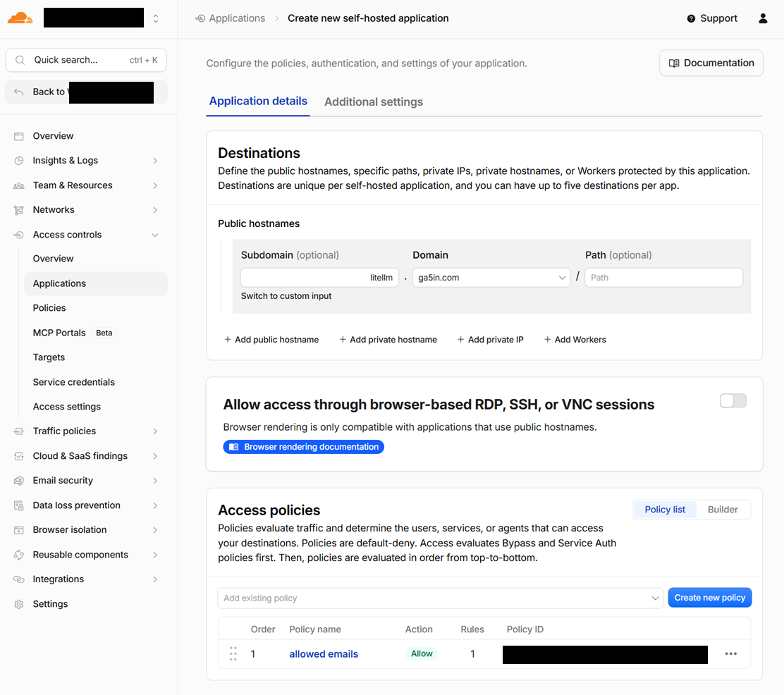Click Switch to custom input
The height and width of the screenshot is (695, 784).
point(286,296)
